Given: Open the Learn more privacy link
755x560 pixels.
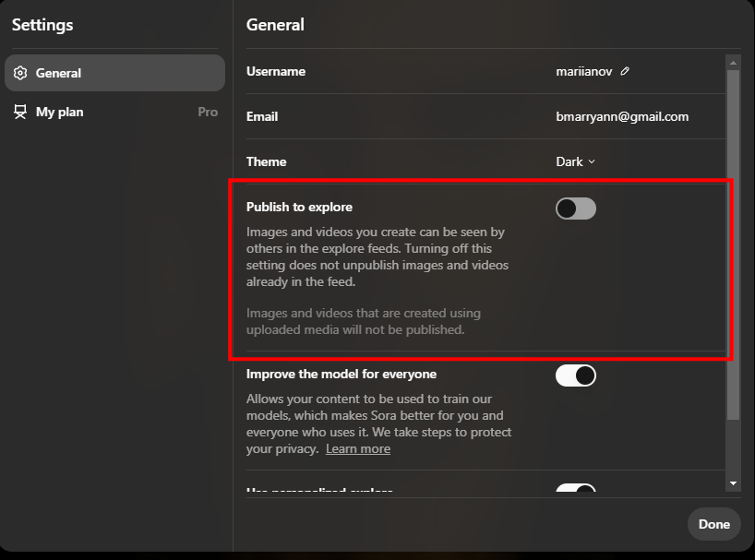Looking at the screenshot, I should pyautogui.click(x=358, y=448).
